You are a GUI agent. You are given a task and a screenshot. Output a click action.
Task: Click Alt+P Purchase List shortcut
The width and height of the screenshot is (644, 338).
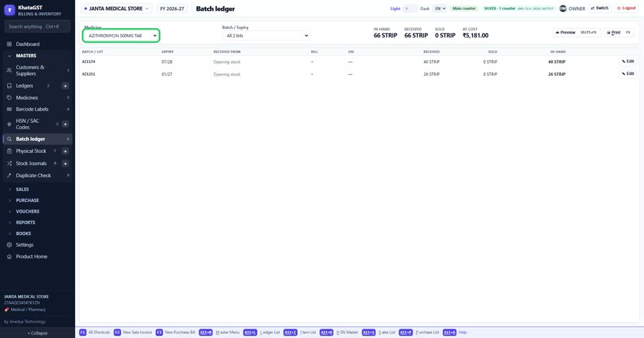point(419,332)
